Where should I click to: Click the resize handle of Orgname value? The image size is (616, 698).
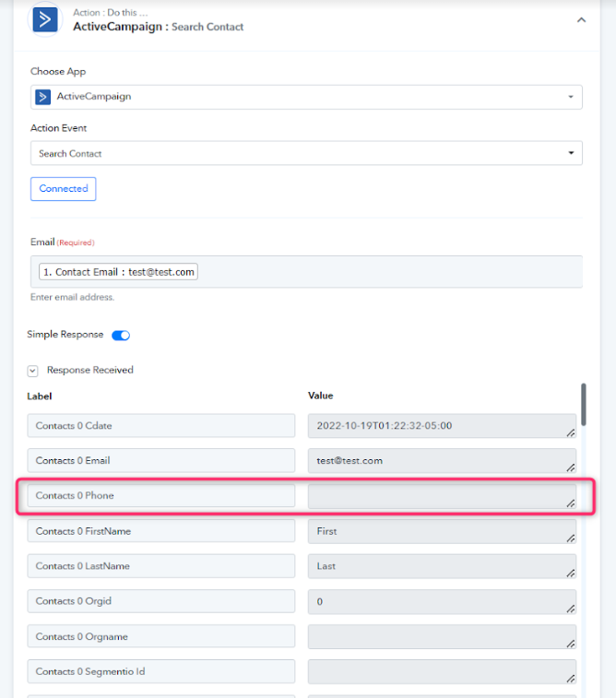point(571,644)
